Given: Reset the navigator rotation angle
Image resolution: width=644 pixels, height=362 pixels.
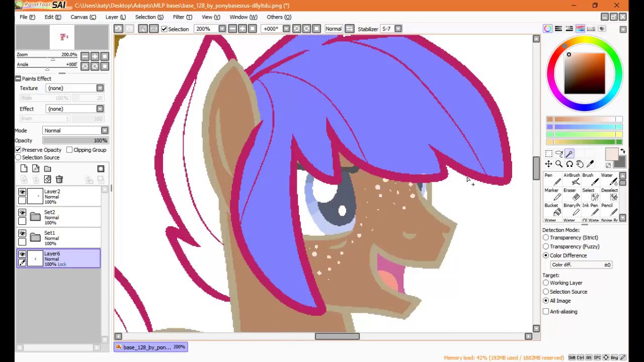Looking at the screenshot, I should coord(105,66).
